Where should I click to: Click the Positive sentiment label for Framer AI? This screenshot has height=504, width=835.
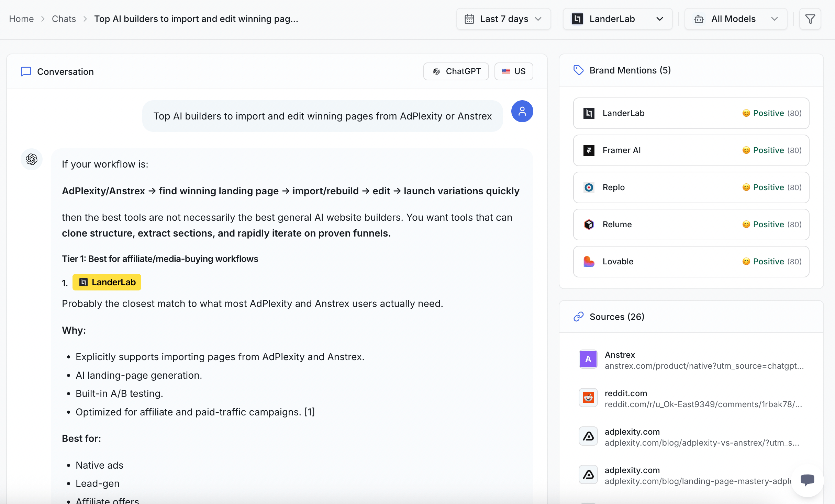pyautogui.click(x=768, y=150)
